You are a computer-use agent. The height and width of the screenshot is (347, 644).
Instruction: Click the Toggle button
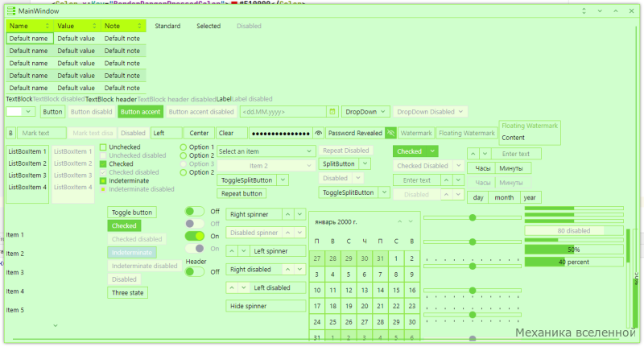click(132, 213)
